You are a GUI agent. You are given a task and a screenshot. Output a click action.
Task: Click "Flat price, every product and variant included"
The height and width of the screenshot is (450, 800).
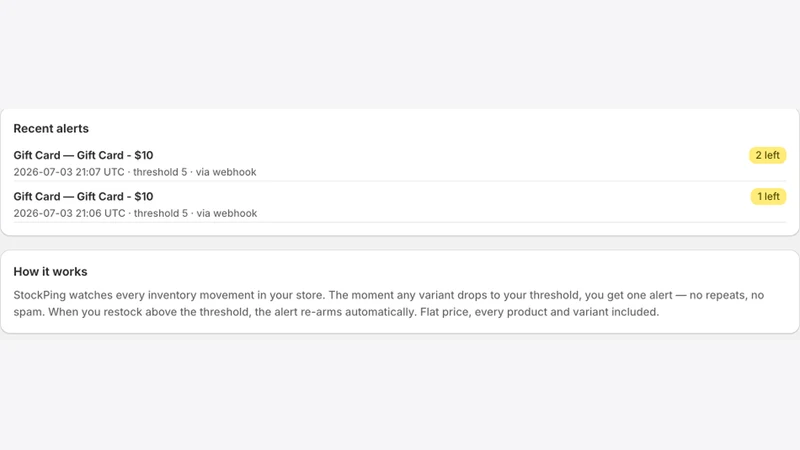click(x=539, y=312)
